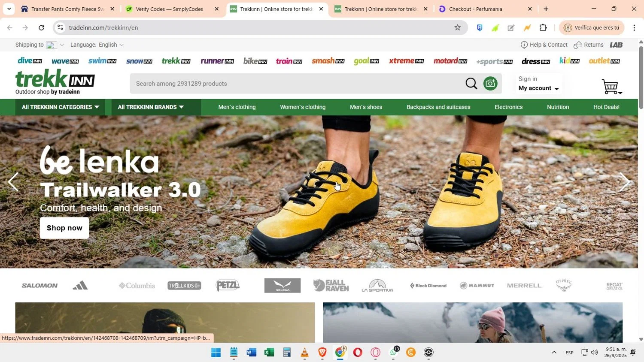The image size is (644, 362).
Task: Open the bikeinn store logo
Action: (x=255, y=61)
